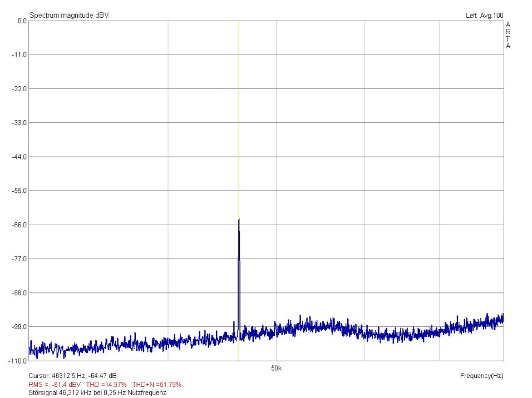The height and width of the screenshot is (398, 532).
Task: Click the cursor readout showing 46312.5 Hz
Action: pyautogui.click(x=72, y=376)
